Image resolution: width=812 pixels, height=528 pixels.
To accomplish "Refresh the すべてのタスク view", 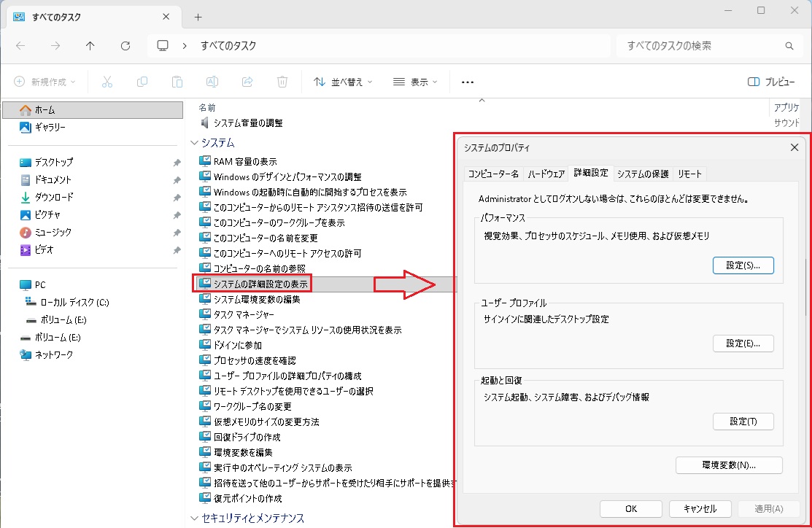I will (125, 45).
